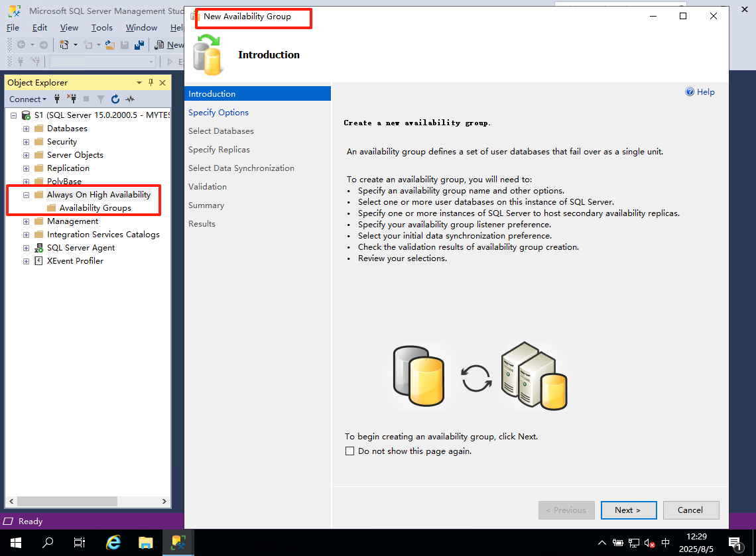
Task: Open the Connect dropdown in Object Explorer
Action: [28, 99]
